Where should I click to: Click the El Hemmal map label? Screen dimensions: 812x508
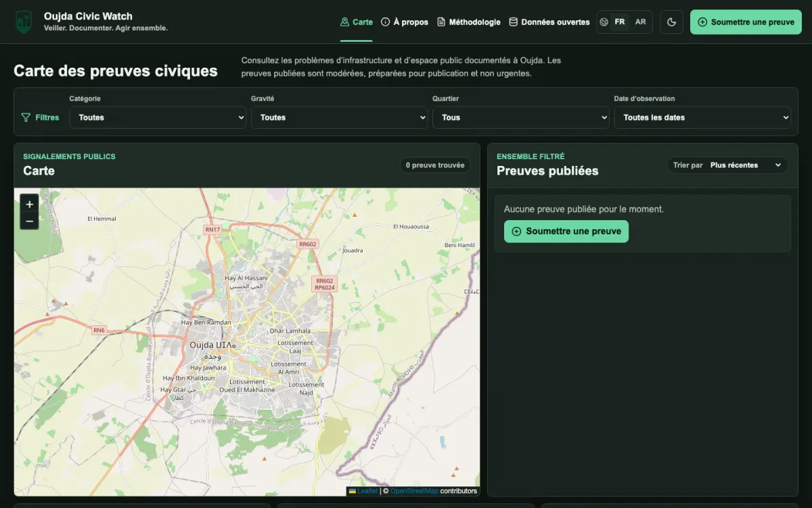[x=102, y=219]
